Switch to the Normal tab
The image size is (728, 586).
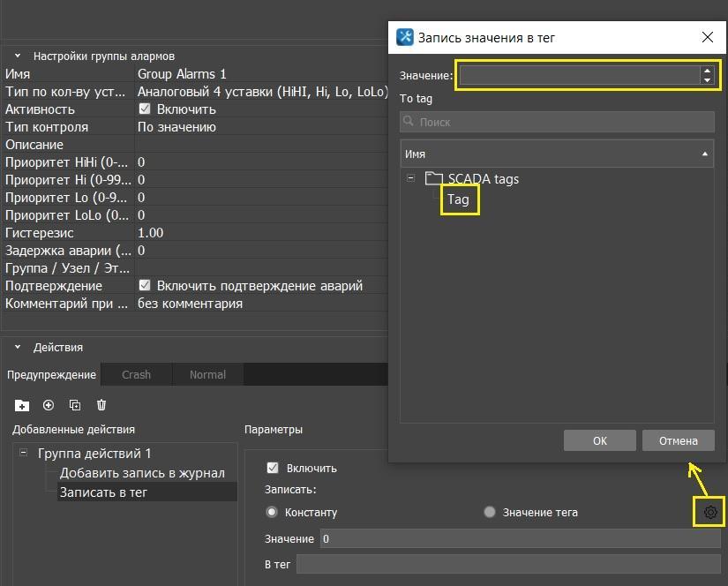click(x=207, y=374)
